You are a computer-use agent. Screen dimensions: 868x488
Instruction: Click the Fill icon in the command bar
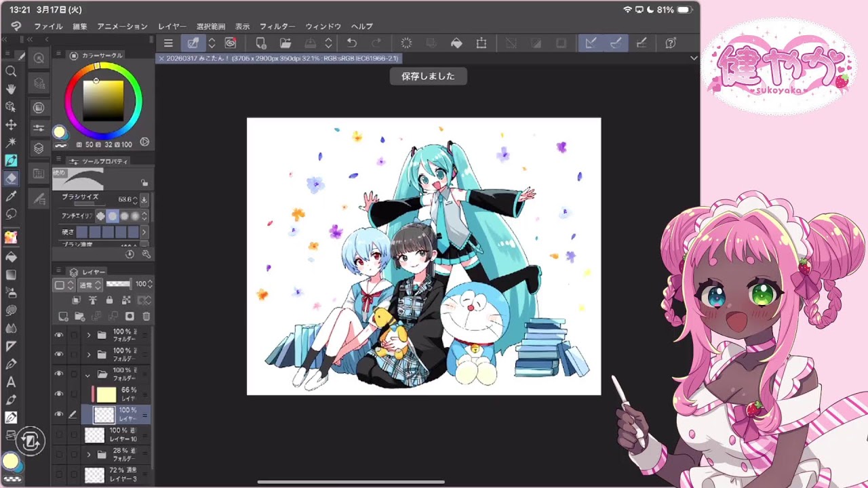coord(456,43)
